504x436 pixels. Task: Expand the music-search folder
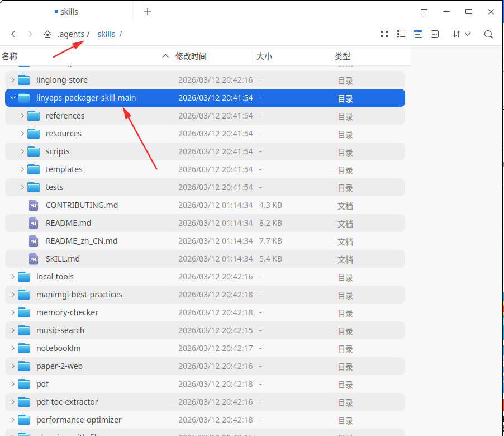point(13,330)
